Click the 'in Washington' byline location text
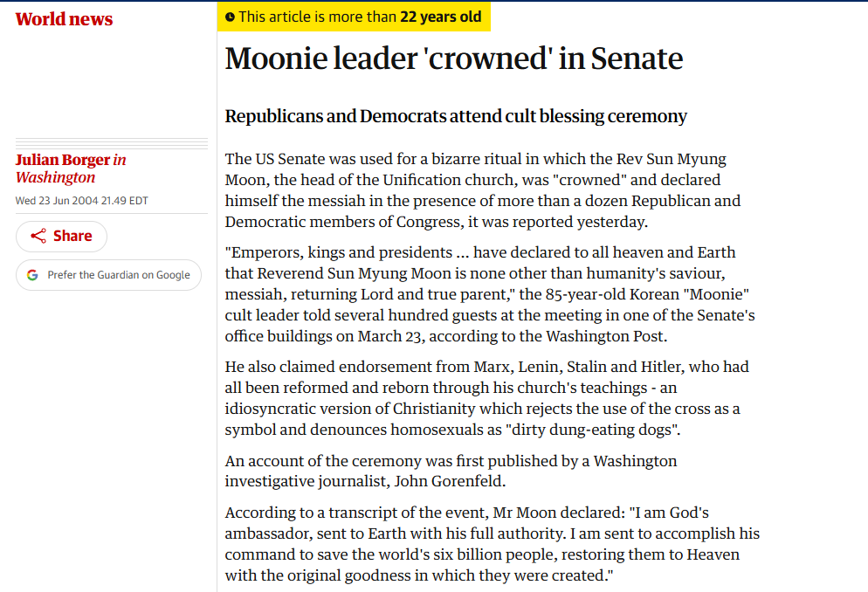This screenshot has width=868, height=592. point(71,169)
